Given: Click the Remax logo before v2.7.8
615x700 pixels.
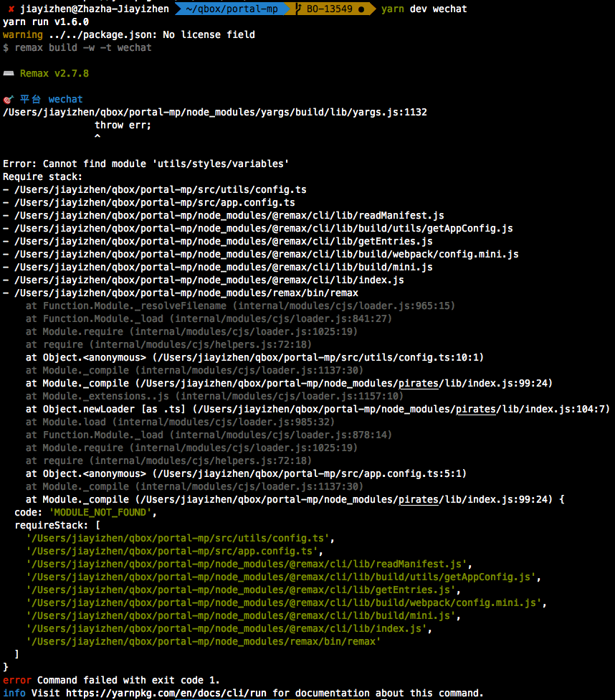Looking at the screenshot, I should [x=9, y=72].
